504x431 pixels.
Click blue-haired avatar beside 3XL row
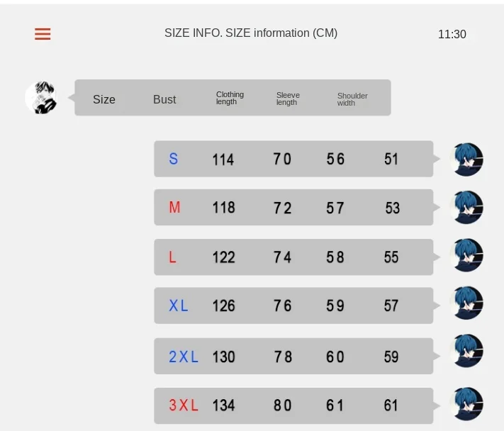466,404
